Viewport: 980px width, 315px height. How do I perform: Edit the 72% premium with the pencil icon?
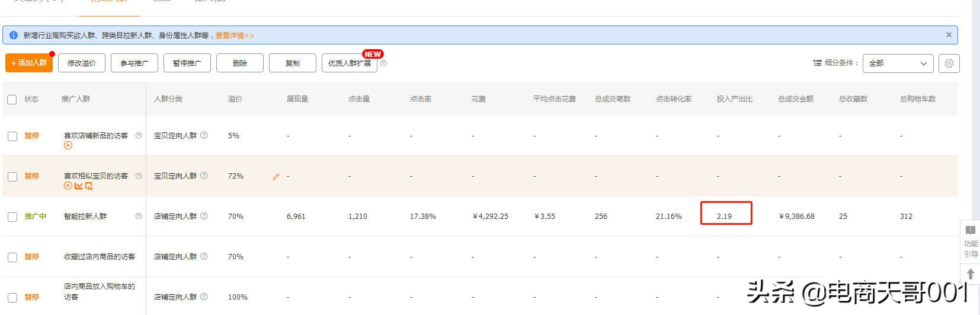[276, 176]
